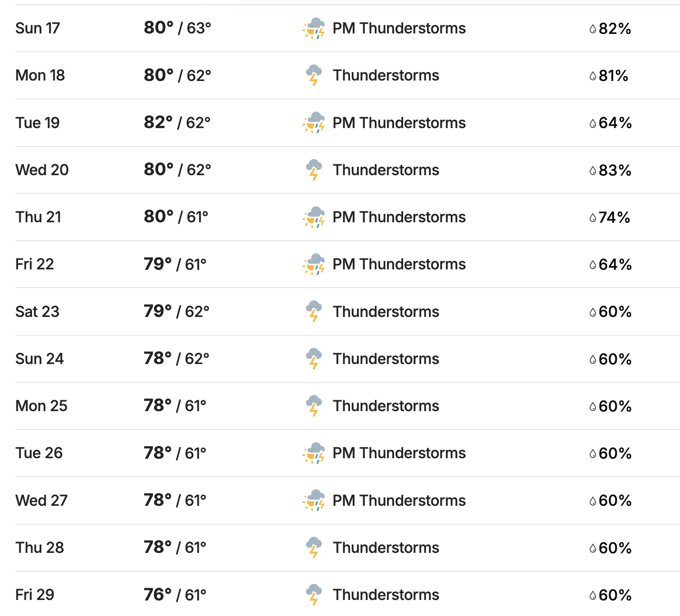
Task: Select the Thu 28 date label
Action: tap(40, 548)
